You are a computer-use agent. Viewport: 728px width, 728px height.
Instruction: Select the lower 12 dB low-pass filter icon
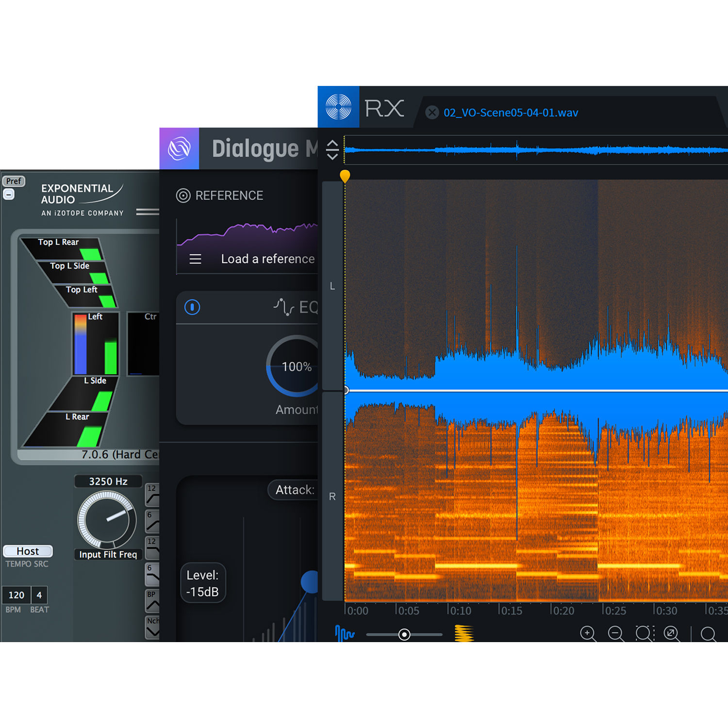point(152,547)
